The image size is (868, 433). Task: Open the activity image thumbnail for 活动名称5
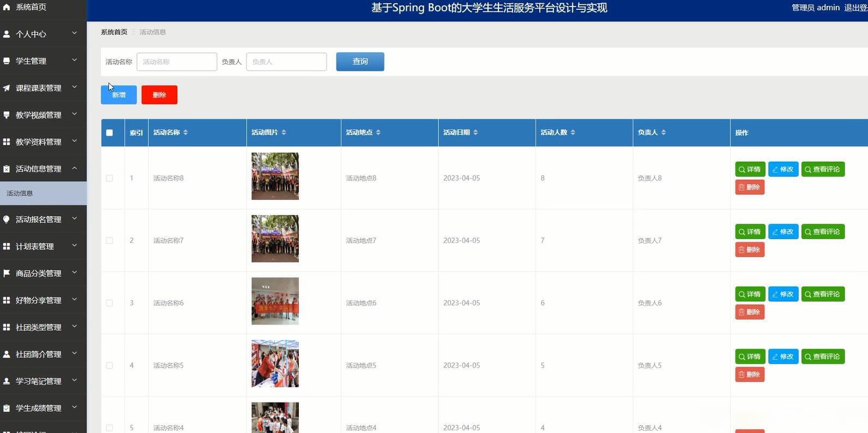(275, 364)
